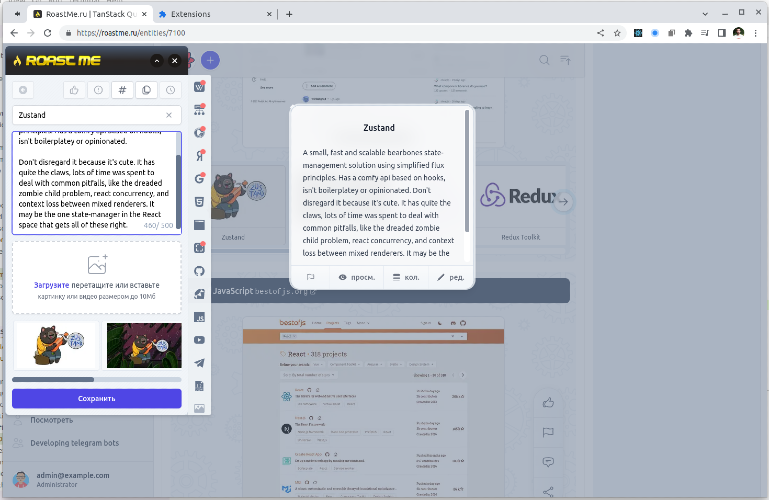Open the JavaScript bestofjs.org link bar
This screenshot has height=500, width=769.
click(x=391, y=291)
